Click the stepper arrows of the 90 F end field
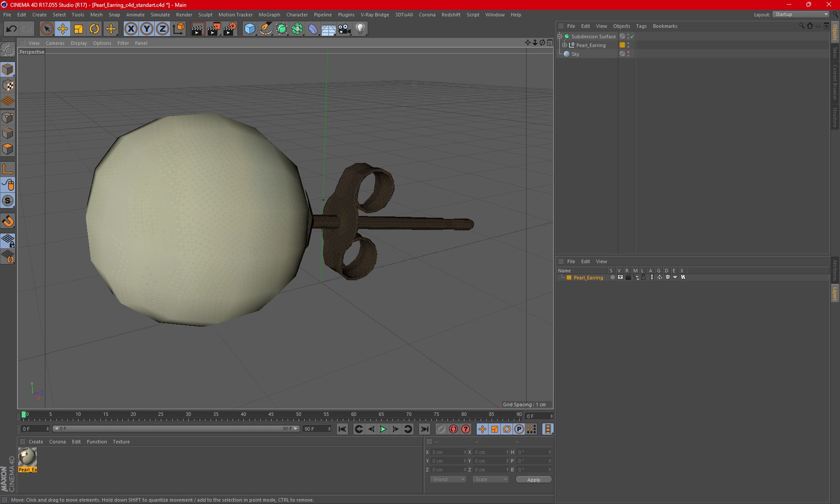The image size is (840, 504). pos(329,429)
